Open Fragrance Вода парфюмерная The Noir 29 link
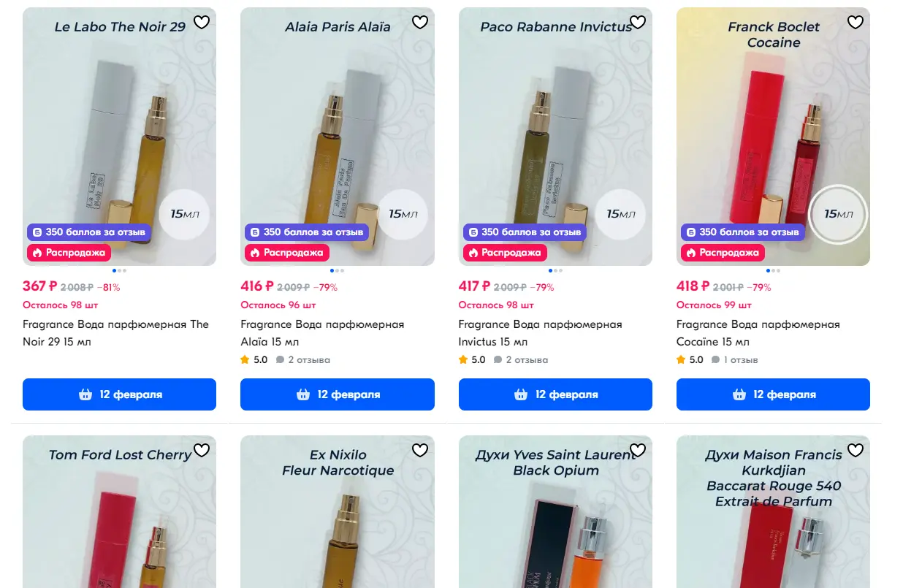 pyautogui.click(x=115, y=333)
